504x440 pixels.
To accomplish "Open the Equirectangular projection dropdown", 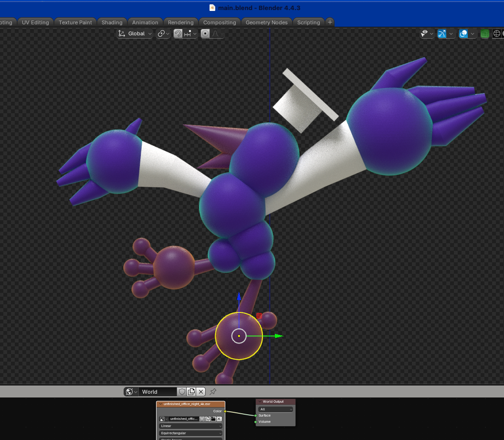I will (190, 433).
